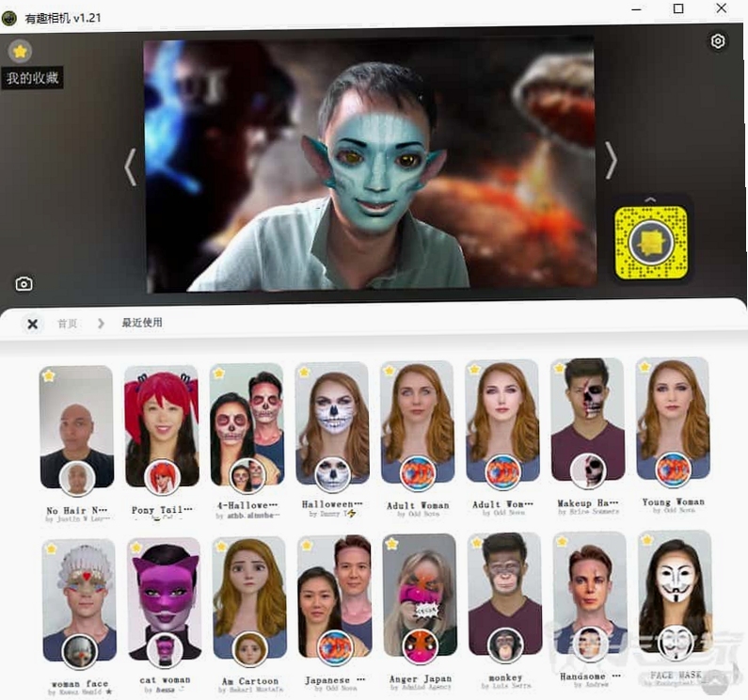This screenshot has width=748, height=700.
Task: Minimize the 有趣相机 window
Action: click(636, 9)
